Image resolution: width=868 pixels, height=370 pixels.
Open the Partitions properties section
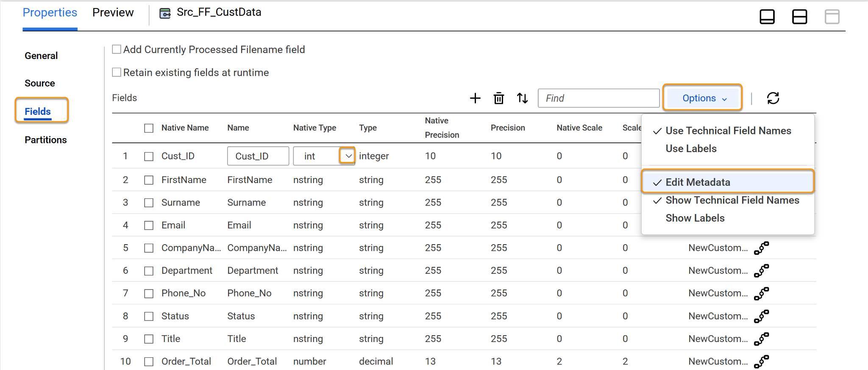(x=46, y=140)
